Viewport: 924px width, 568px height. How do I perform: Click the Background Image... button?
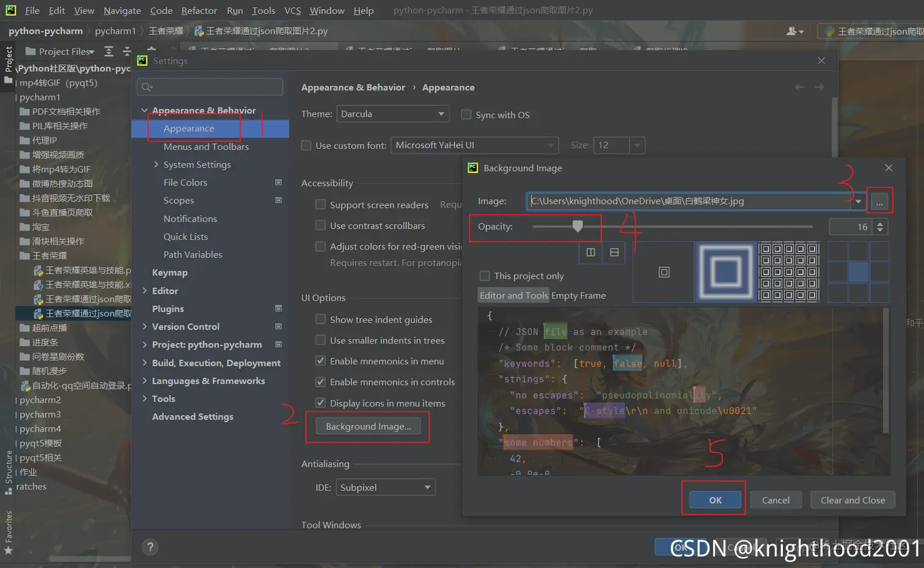click(x=368, y=426)
